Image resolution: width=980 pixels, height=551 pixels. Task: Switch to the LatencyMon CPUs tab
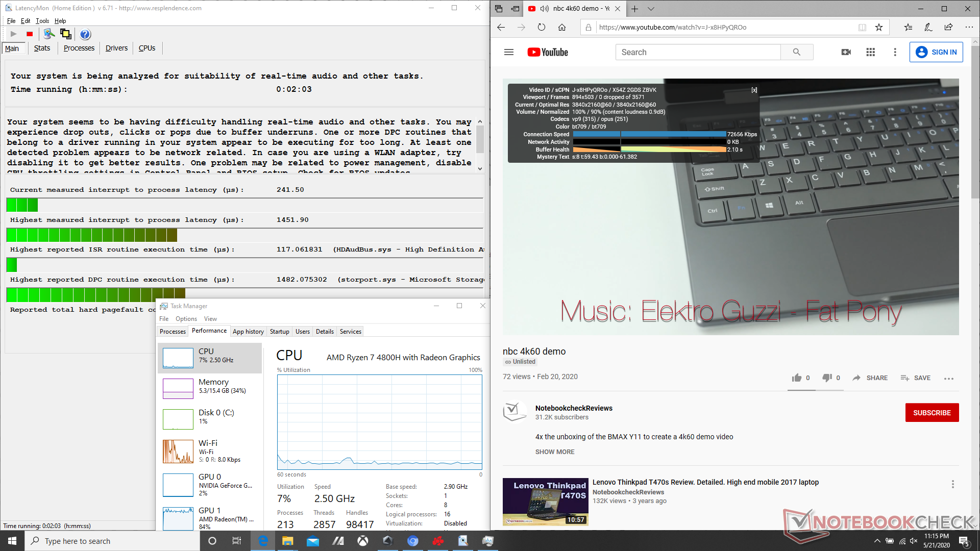(x=147, y=48)
